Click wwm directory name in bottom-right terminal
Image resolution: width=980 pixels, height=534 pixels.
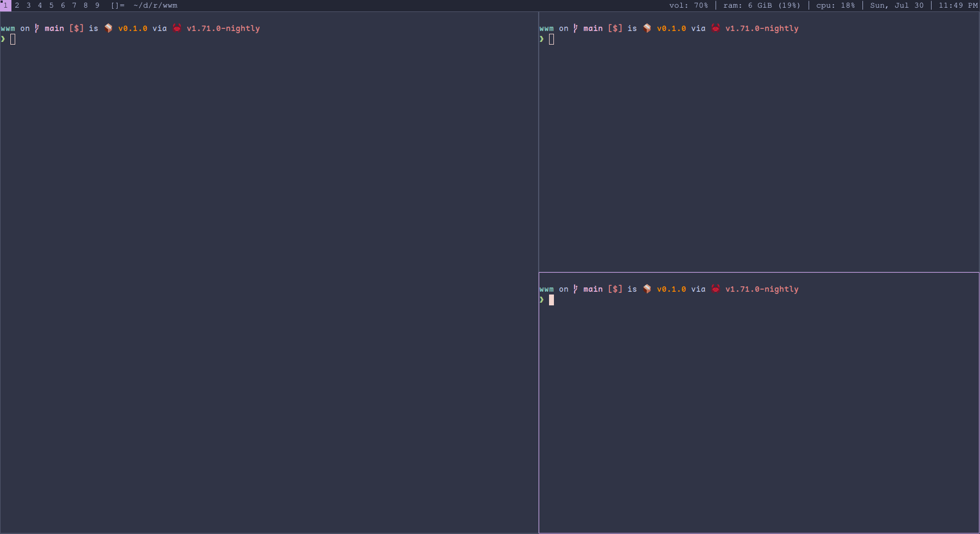[547, 289]
